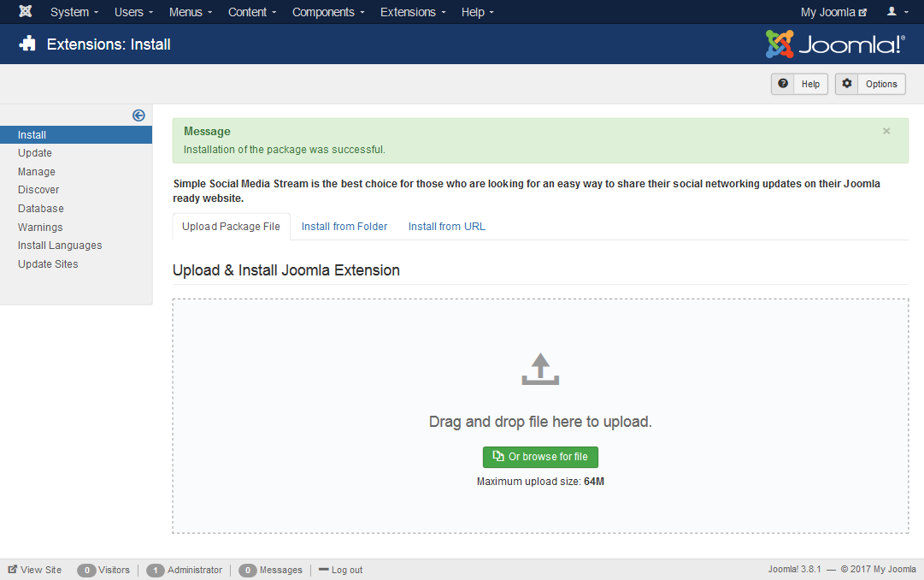Switch to Install from URL tab
The width and height of the screenshot is (924, 580).
(447, 227)
